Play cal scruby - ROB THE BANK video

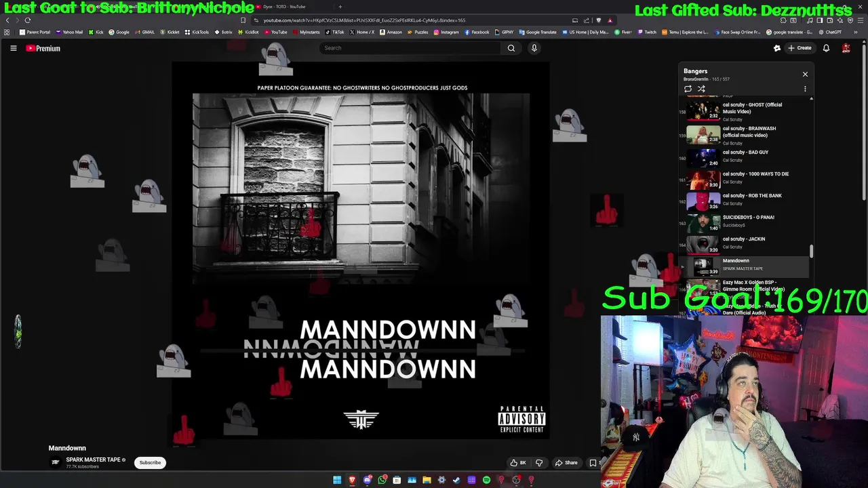(x=745, y=201)
